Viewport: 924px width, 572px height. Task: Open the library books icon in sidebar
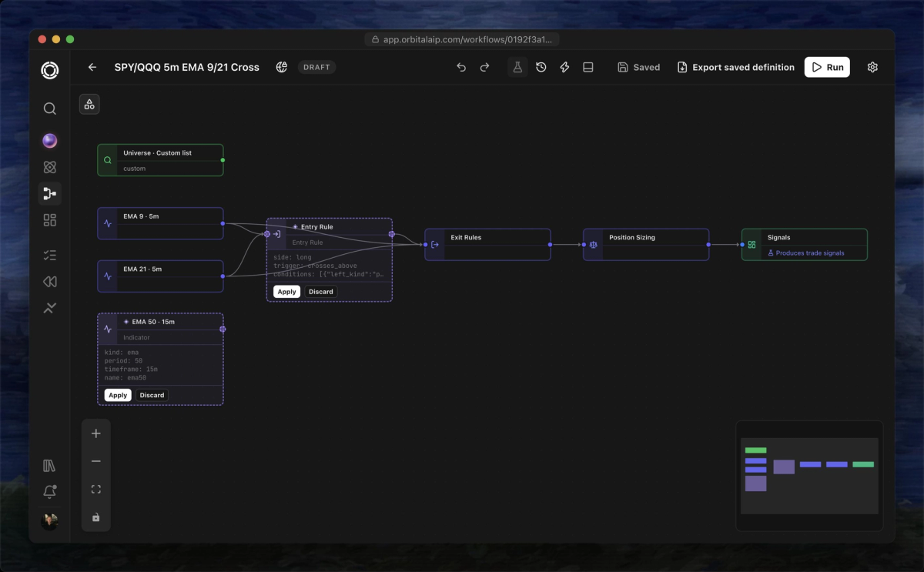click(49, 466)
